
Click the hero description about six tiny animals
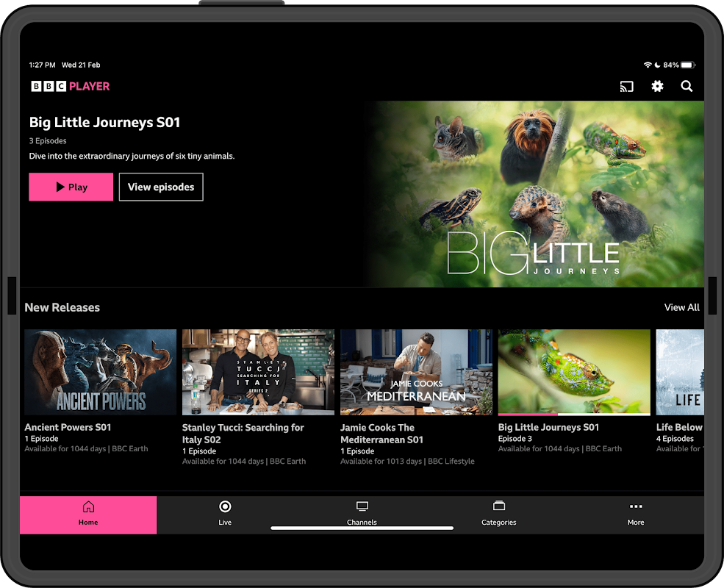[132, 156]
